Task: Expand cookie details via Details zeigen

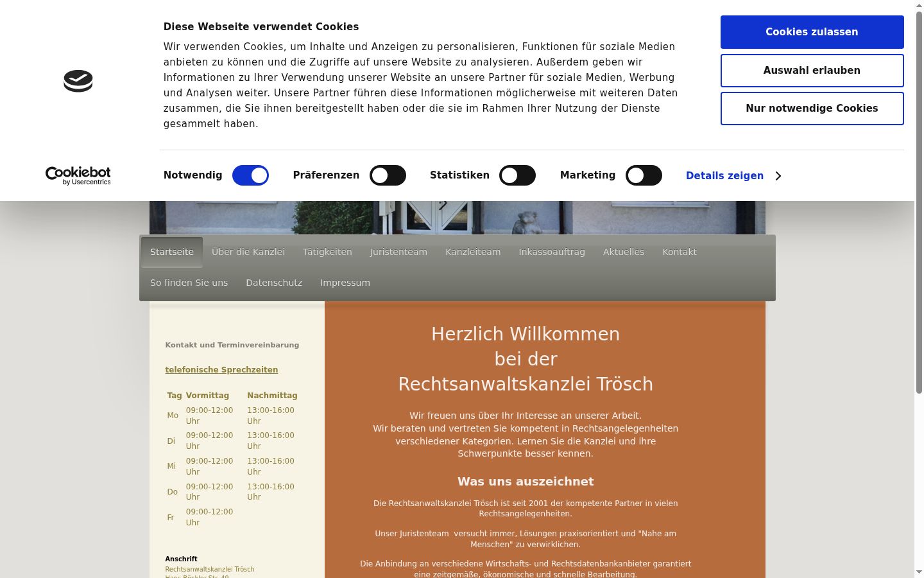Action: point(724,176)
